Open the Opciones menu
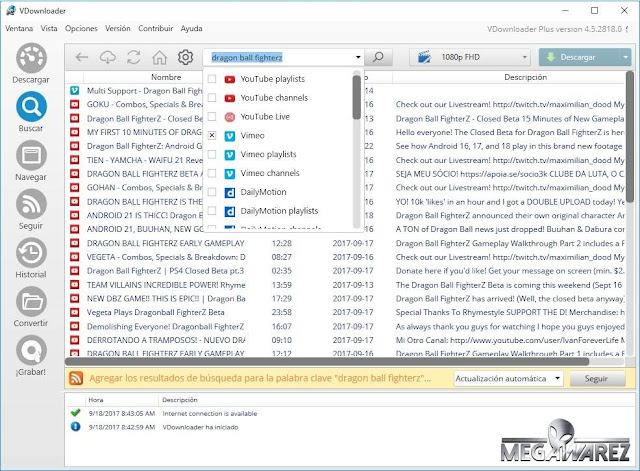 pyautogui.click(x=81, y=29)
